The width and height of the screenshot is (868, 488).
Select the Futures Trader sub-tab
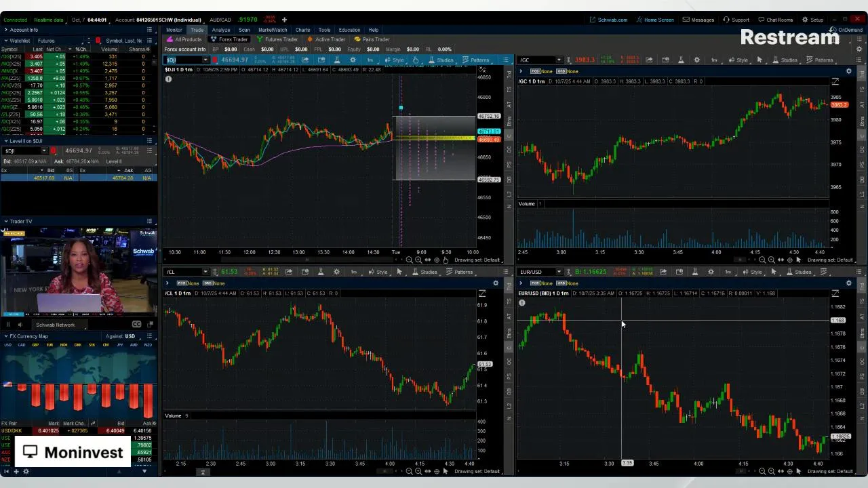[x=277, y=39]
